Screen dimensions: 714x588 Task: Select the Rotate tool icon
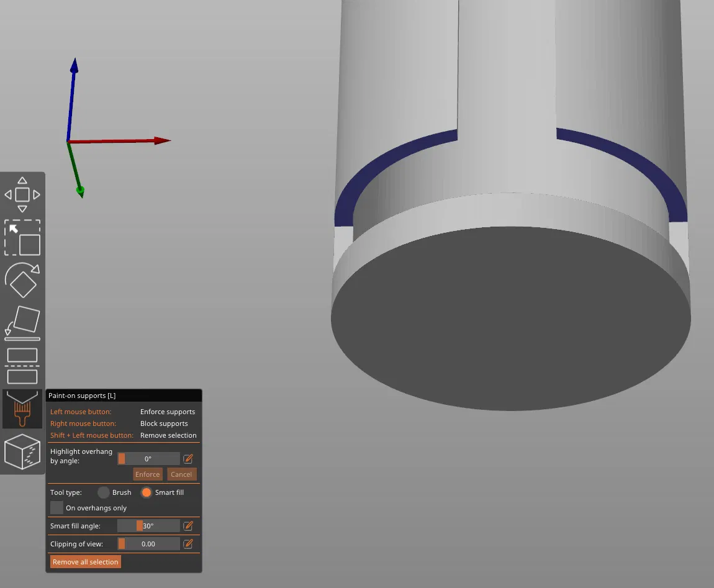pyautogui.click(x=22, y=280)
